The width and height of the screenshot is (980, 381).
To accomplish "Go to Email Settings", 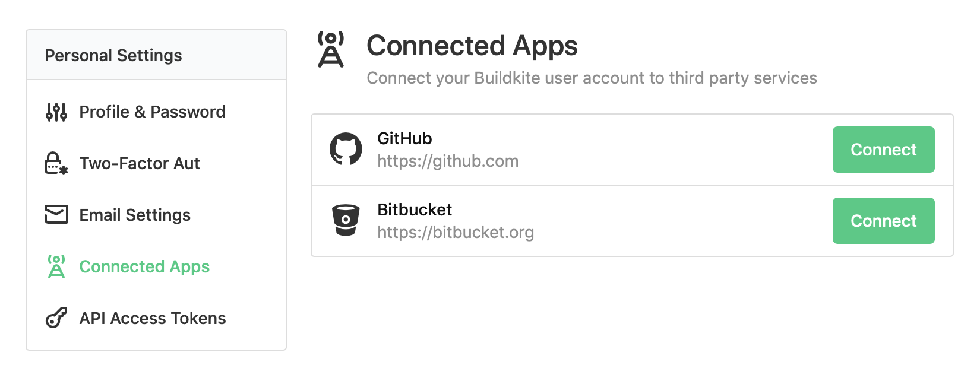I will [134, 215].
